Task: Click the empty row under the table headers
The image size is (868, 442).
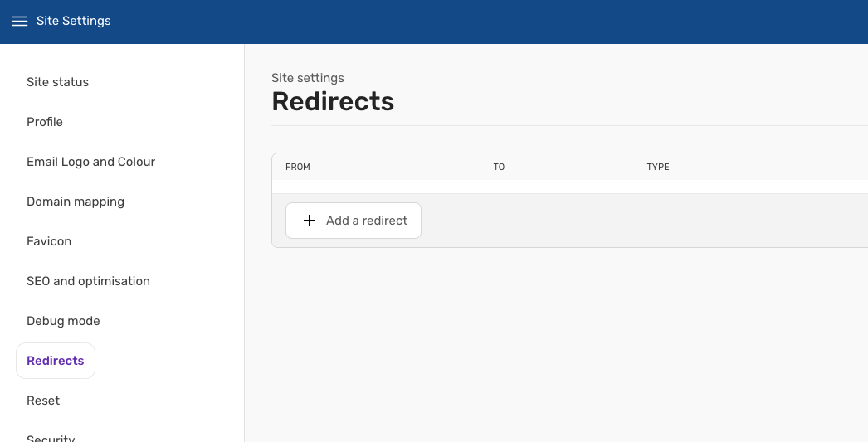Action: click(570, 187)
